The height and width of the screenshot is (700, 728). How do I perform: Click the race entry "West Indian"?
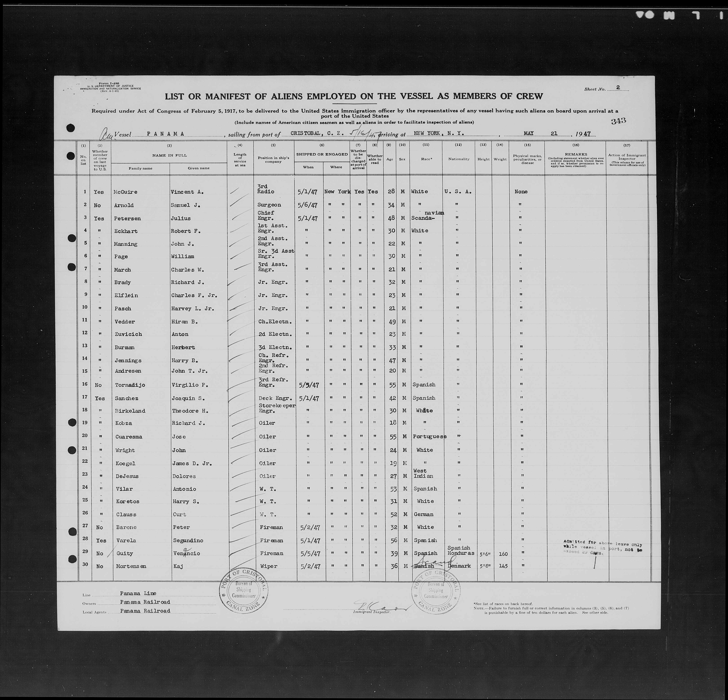pyautogui.click(x=423, y=473)
